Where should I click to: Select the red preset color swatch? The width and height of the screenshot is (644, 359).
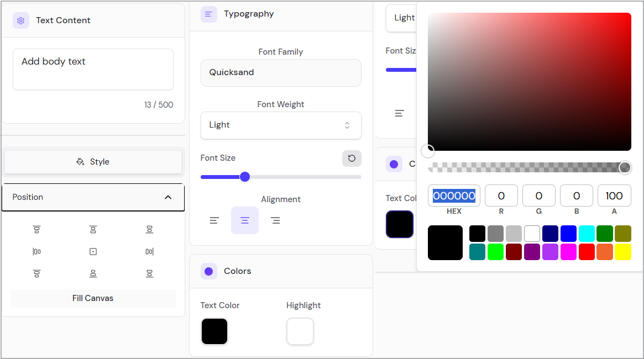587,252
